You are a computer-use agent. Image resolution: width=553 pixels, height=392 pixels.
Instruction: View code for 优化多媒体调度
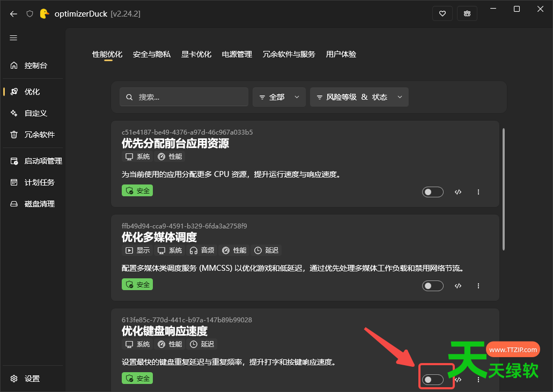click(458, 286)
